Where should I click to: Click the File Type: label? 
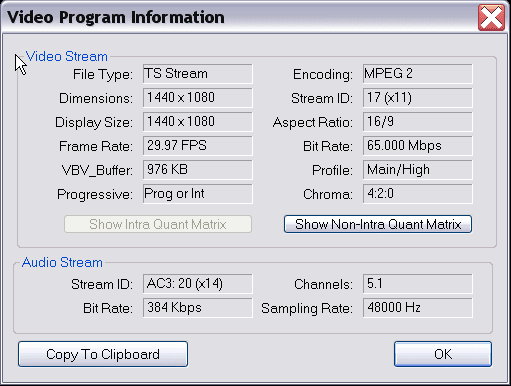click(103, 75)
